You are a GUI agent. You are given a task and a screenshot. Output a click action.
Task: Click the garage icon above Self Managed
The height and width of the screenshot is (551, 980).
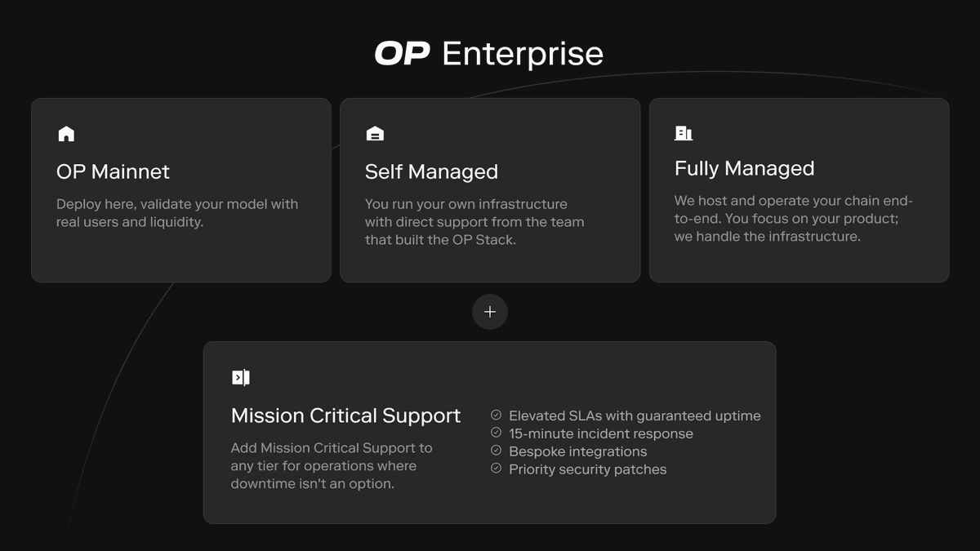click(x=375, y=134)
